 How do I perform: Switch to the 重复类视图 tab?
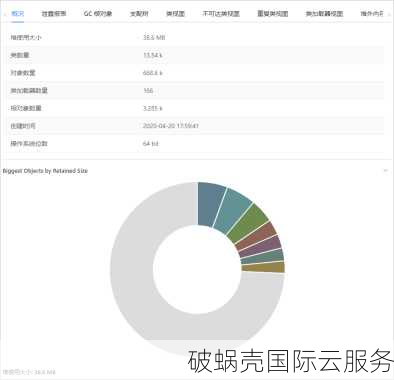tap(273, 14)
